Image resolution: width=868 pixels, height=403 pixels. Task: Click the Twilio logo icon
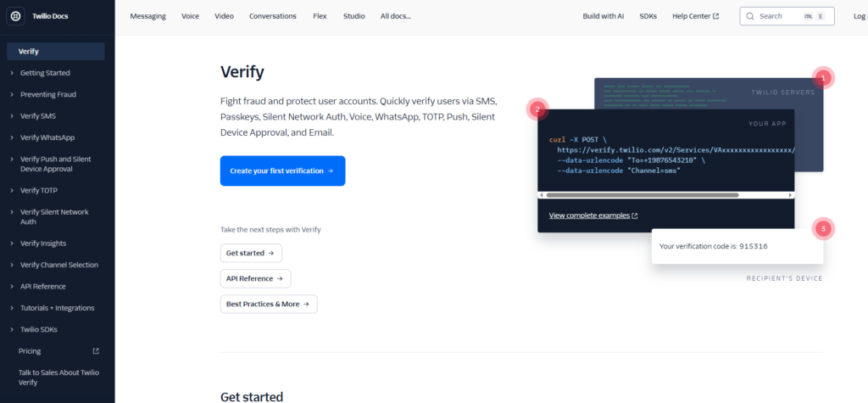tap(15, 17)
